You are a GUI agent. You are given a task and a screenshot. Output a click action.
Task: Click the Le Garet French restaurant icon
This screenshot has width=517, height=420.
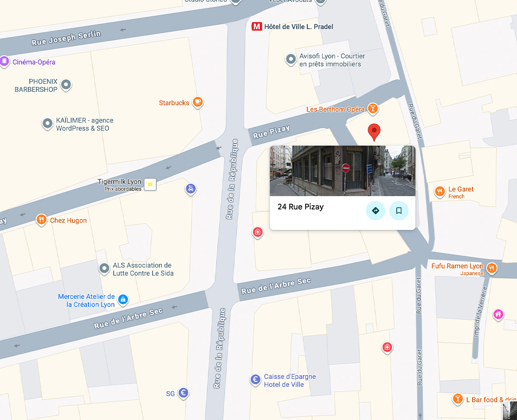pyautogui.click(x=439, y=192)
